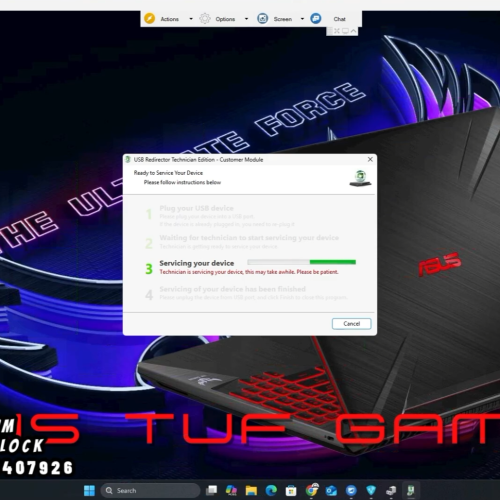Click the teal shield taskbar icon
This screenshot has width=500, height=500.
(x=371, y=490)
